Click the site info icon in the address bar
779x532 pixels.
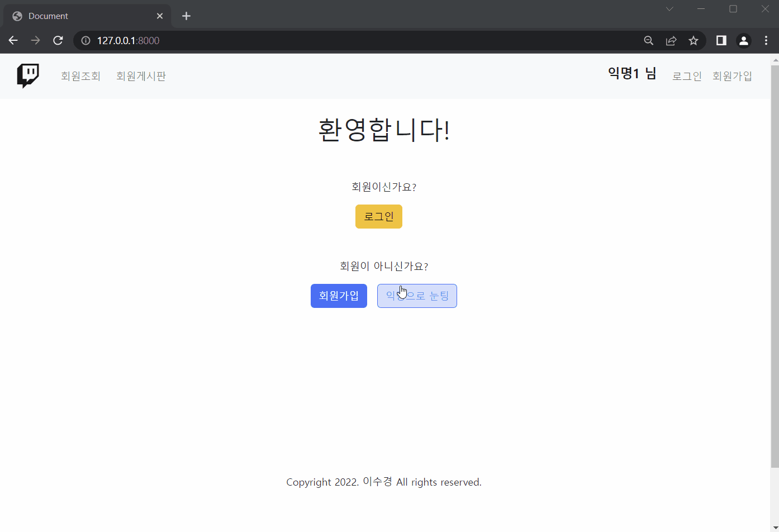pos(85,40)
